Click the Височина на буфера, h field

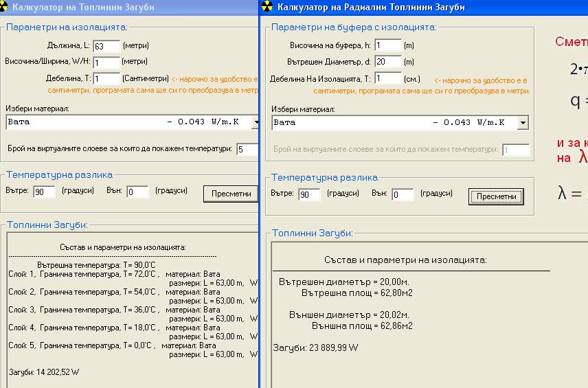(388, 45)
